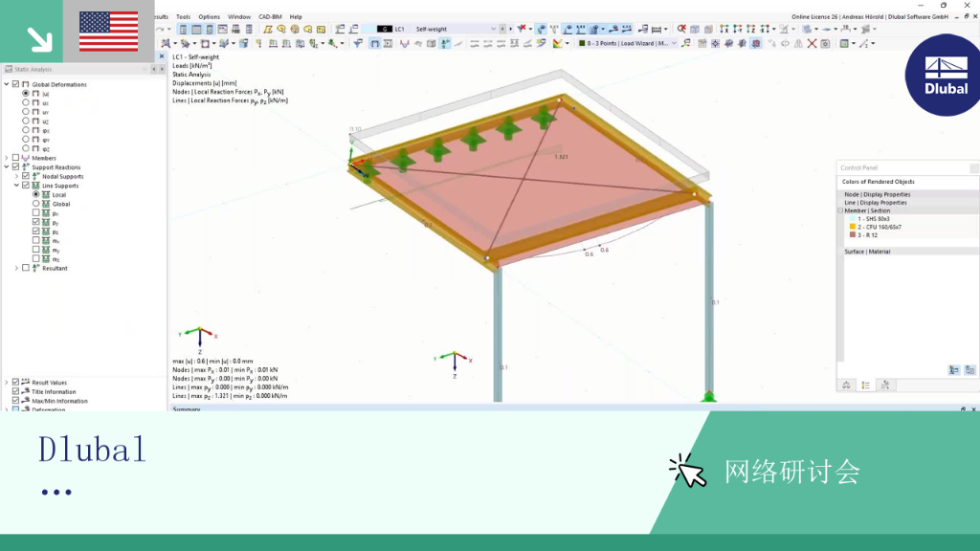Enable the Members results checkbox
980x551 pixels.
(x=16, y=158)
